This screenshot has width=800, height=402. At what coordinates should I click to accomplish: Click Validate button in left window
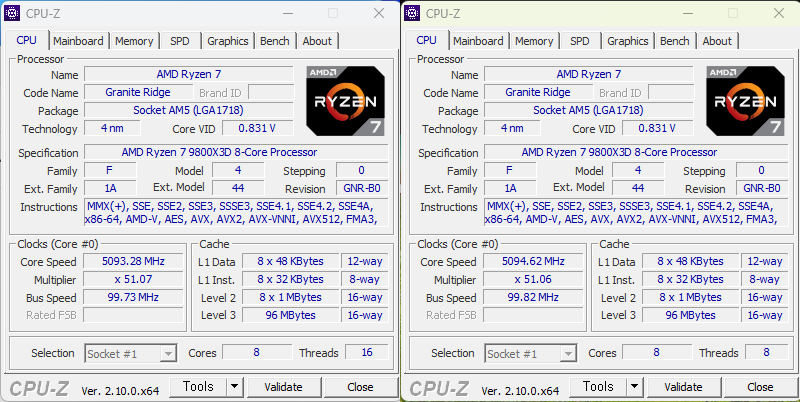pyautogui.click(x=283, y=387)
